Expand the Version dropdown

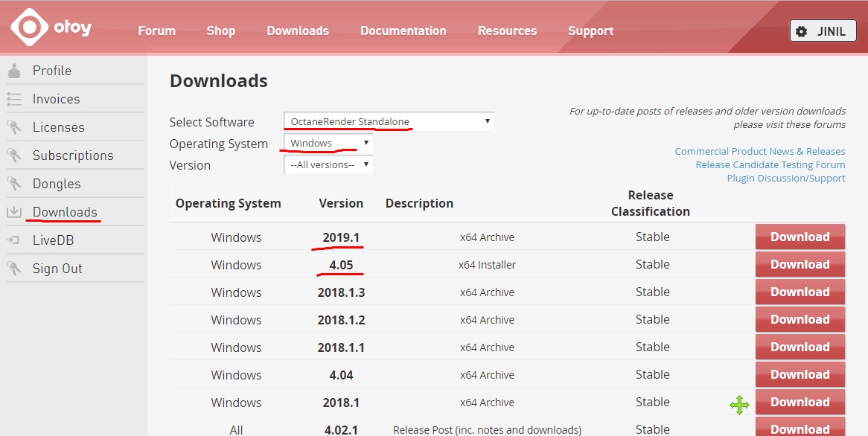click(x=328, y=164)
